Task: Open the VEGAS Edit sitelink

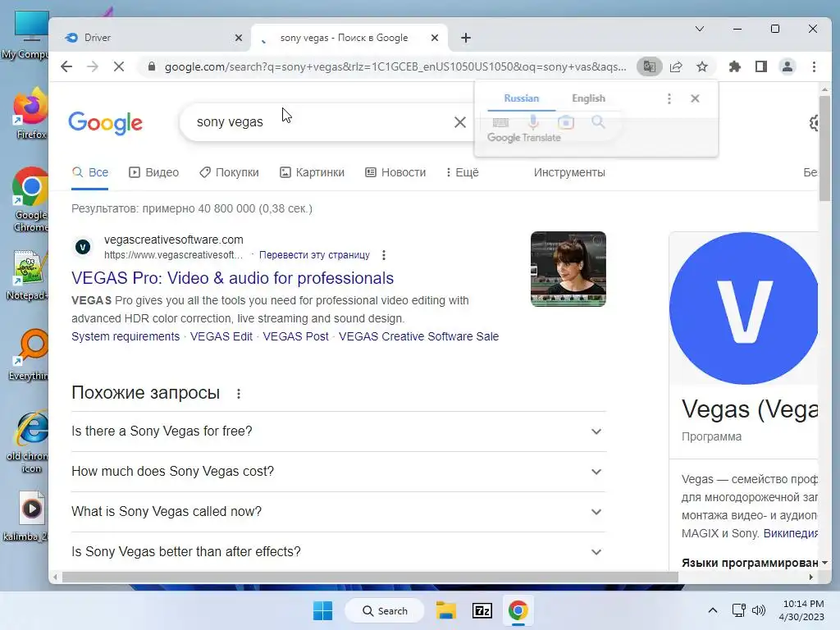Action: [221, 336]
